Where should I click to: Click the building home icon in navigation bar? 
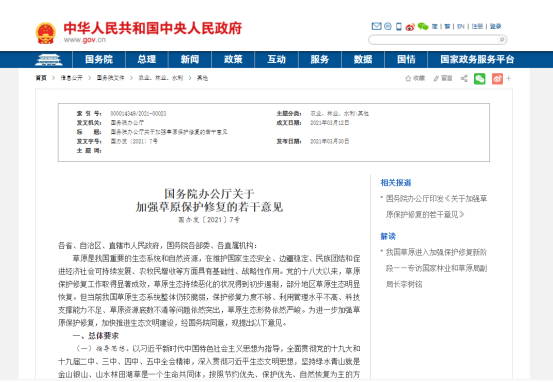(x=49, y=60)
